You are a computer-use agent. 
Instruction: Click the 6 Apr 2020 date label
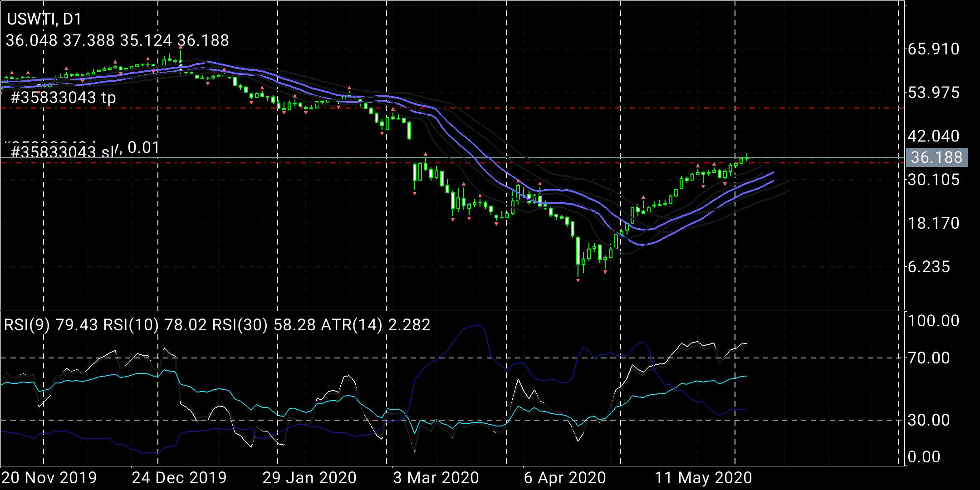tap(565, 478)
